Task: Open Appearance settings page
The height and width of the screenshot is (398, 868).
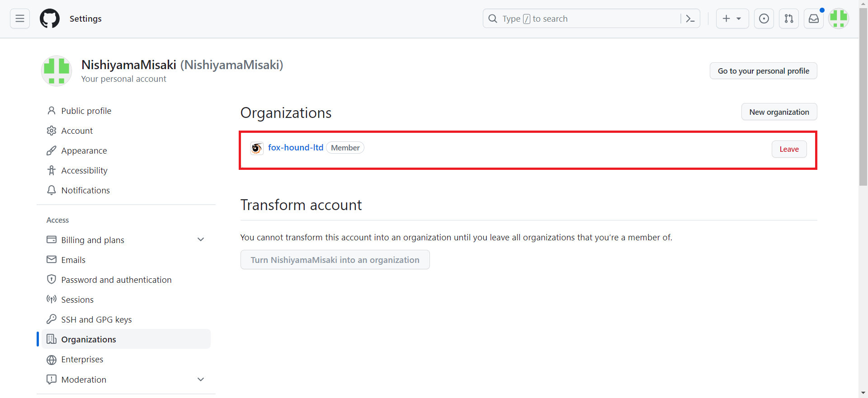Action: point(84,150)
